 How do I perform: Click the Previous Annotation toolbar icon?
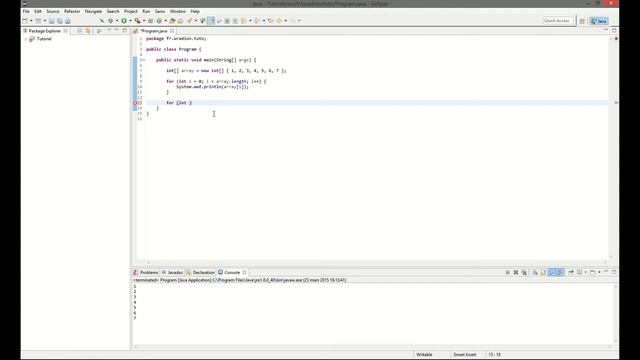point(257,20)
